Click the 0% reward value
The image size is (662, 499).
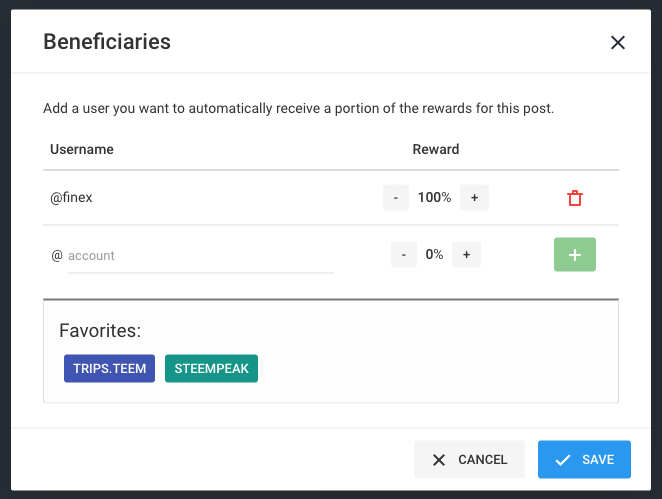(x=435, y=255)
